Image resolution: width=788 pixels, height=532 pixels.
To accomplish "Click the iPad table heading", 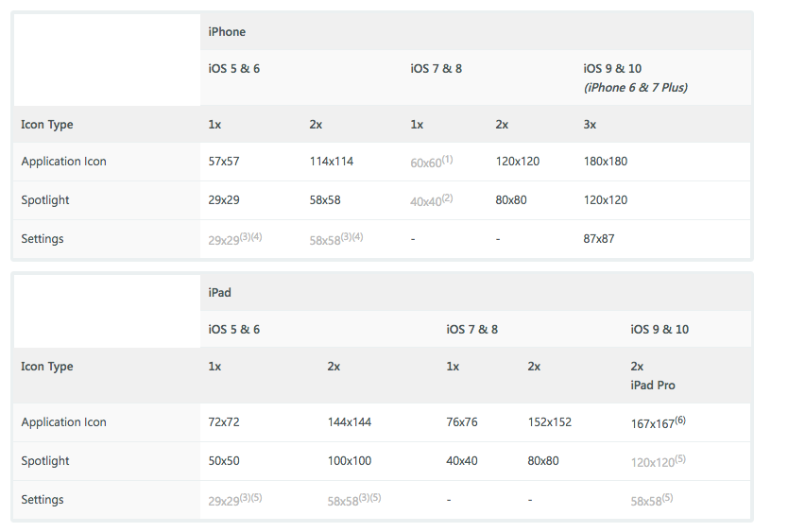I will (x=219, y=293).
